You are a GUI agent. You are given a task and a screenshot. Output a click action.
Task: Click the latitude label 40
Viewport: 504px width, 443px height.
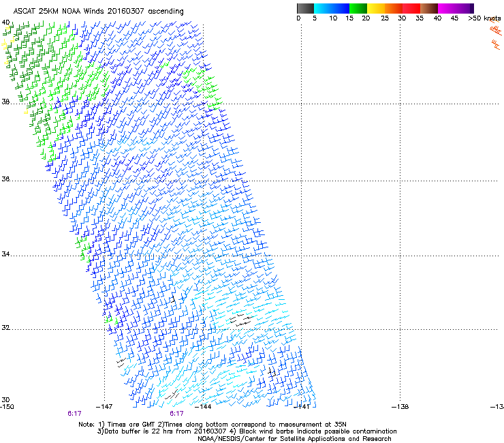point(5,22)
